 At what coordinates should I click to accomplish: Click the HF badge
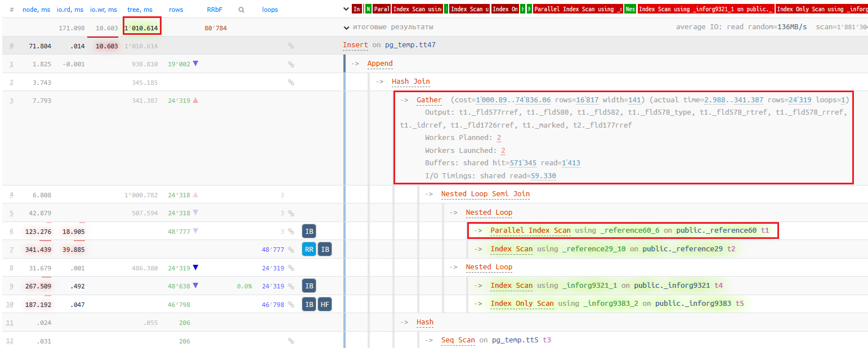click(x=325, y=304)
